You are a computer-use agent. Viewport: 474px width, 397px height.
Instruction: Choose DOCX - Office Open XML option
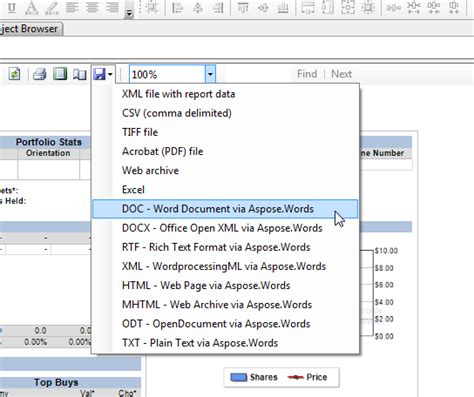coord(225,228)
